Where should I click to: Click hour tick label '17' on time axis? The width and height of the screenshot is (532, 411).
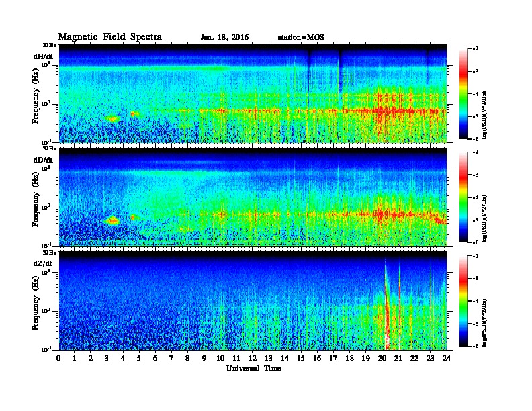click(x=334, y=358)
